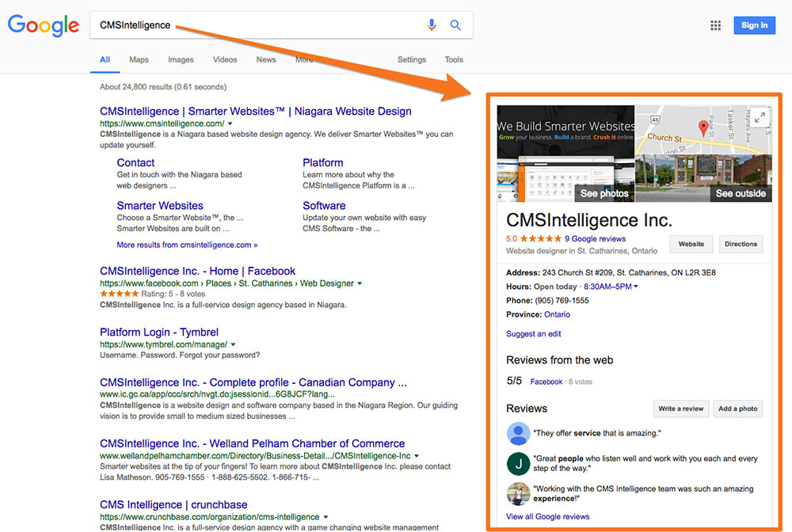
Task: Click the Directions button
Action: pyautogui.click(x=741, y=245)
